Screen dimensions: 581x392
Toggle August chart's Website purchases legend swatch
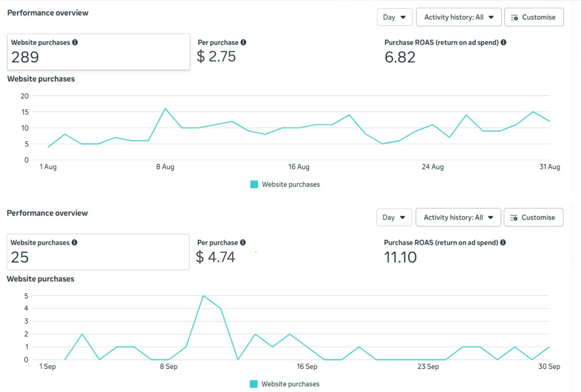(254, 184)
